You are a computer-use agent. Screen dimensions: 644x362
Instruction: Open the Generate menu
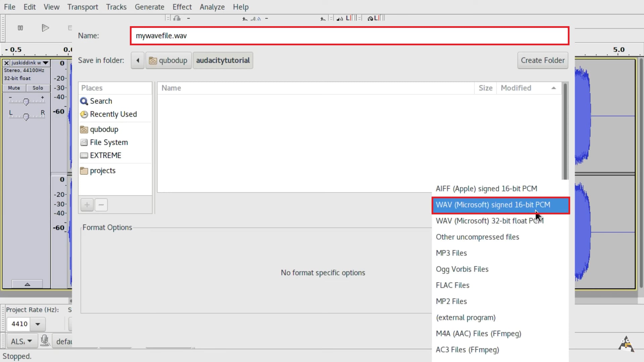pyautogui.click(x=149, y=7)
